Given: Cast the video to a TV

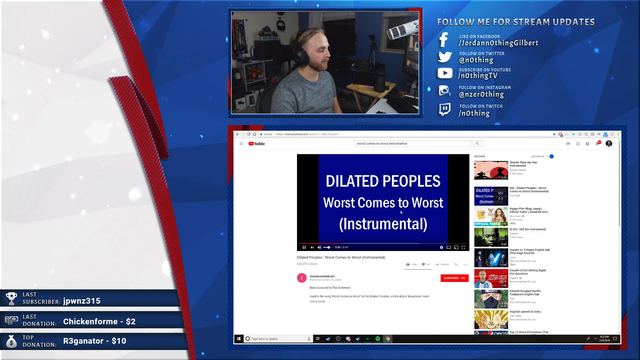Looking at the screenshot, I should coord(456,247).
